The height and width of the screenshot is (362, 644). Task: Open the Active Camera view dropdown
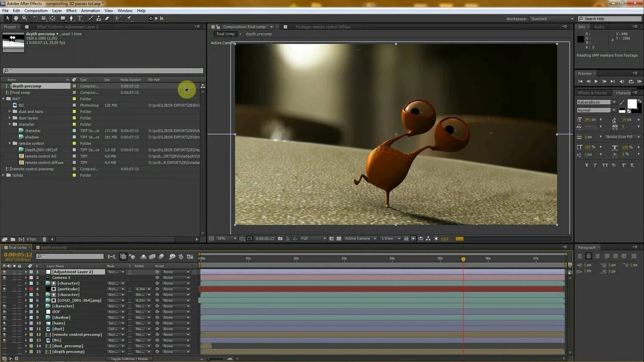pyautogui.click(x=360, y=238)
